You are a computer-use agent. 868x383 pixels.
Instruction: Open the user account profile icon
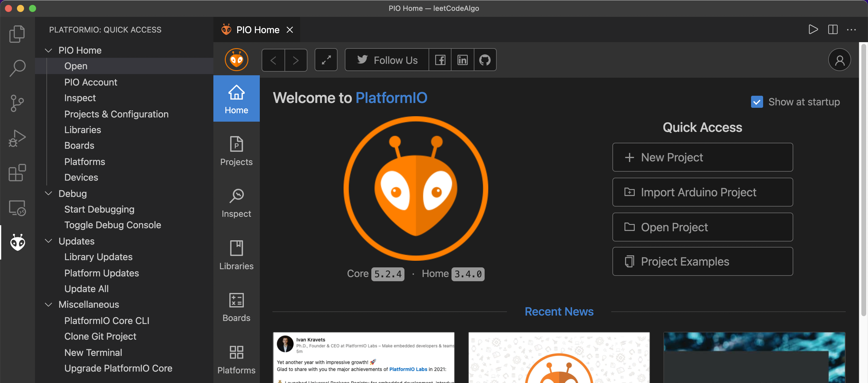[x=839, y=60]
